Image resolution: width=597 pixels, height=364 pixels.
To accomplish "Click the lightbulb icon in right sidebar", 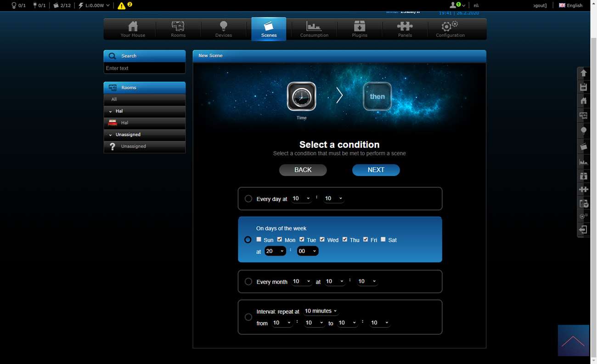I will [x=583, y=130].
